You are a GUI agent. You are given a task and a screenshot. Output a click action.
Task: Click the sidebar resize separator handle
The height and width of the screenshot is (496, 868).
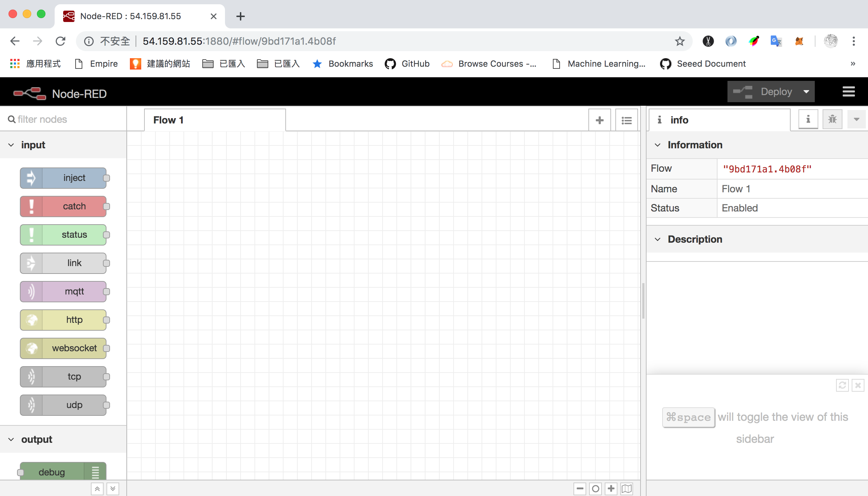(643, 301)
